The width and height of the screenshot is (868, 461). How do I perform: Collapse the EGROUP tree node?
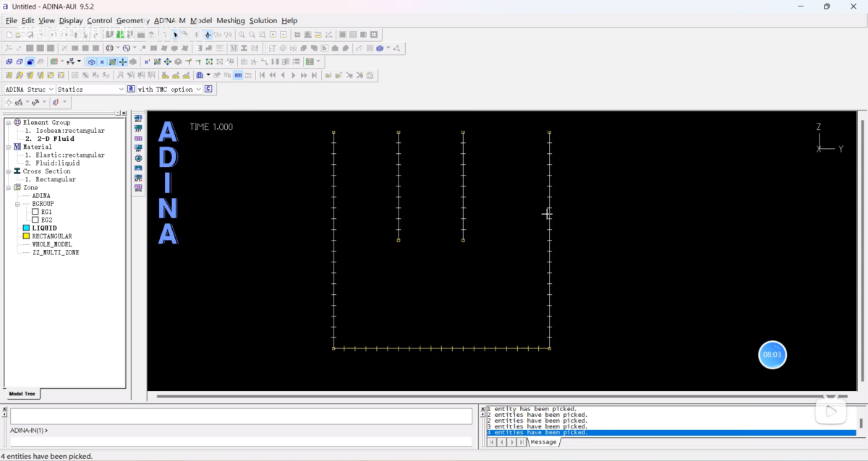pyautogui.click(x=17, y=204)
